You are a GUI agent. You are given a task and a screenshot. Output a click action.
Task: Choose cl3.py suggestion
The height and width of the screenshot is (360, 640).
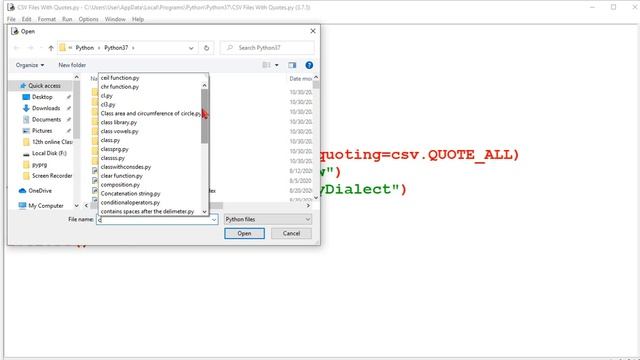coord(108,104)
